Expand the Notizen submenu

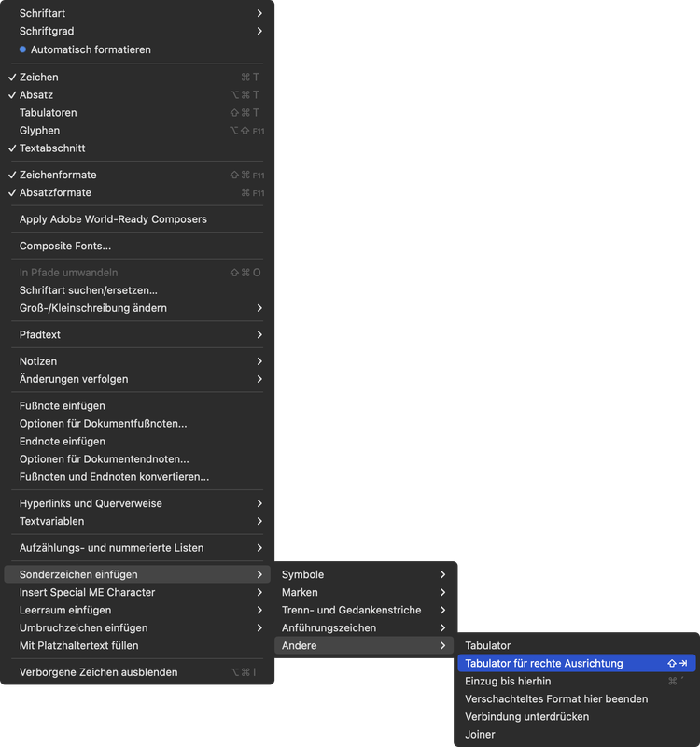(x=137, y=361)
